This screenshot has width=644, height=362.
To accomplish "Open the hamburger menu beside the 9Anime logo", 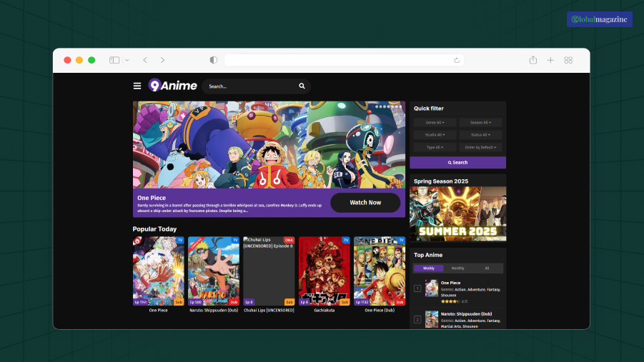I will pyautogui.click(x=137, y=86).
